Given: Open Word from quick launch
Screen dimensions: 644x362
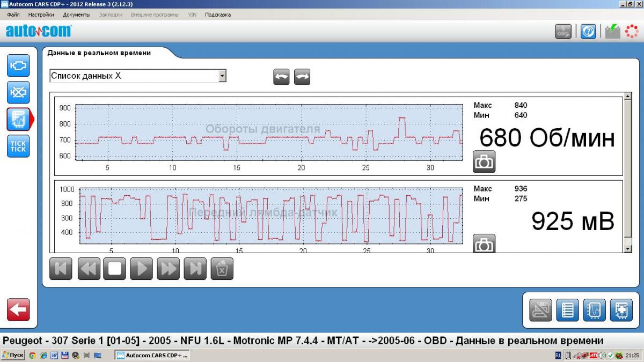Looking at the screenshot, I should pyautogui.click(x=54, y=355).
